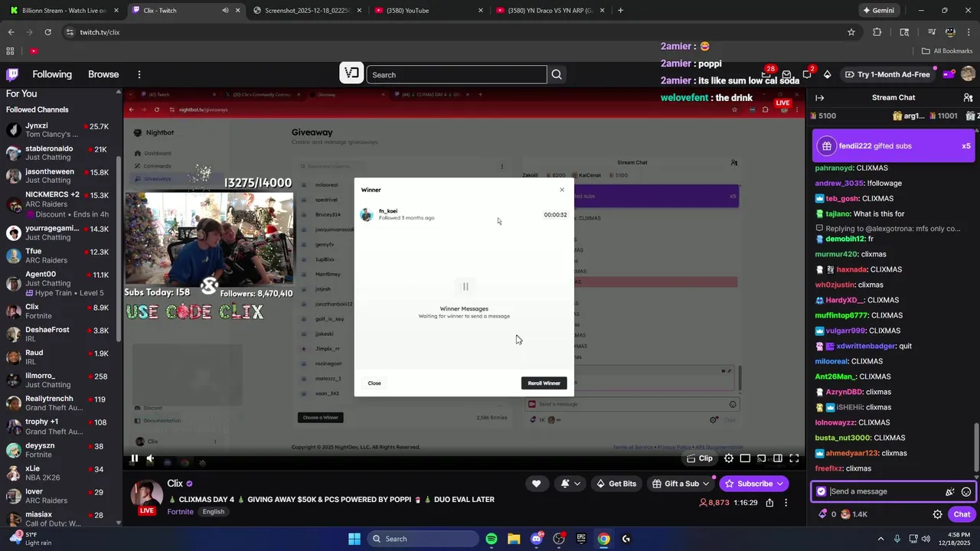Open All Bookmarks folder
The image size is (980, 551).
(x=946, y=51)
